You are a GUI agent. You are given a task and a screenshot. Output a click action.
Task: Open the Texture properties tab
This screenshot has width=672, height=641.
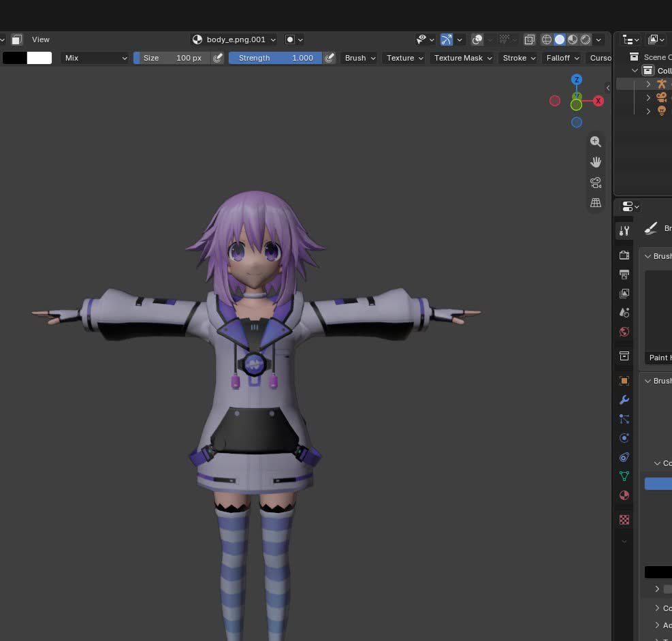coord(624,520)
